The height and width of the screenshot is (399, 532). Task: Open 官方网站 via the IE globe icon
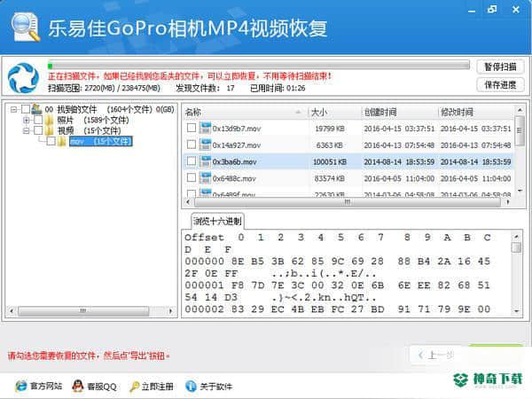pos(21,386)
